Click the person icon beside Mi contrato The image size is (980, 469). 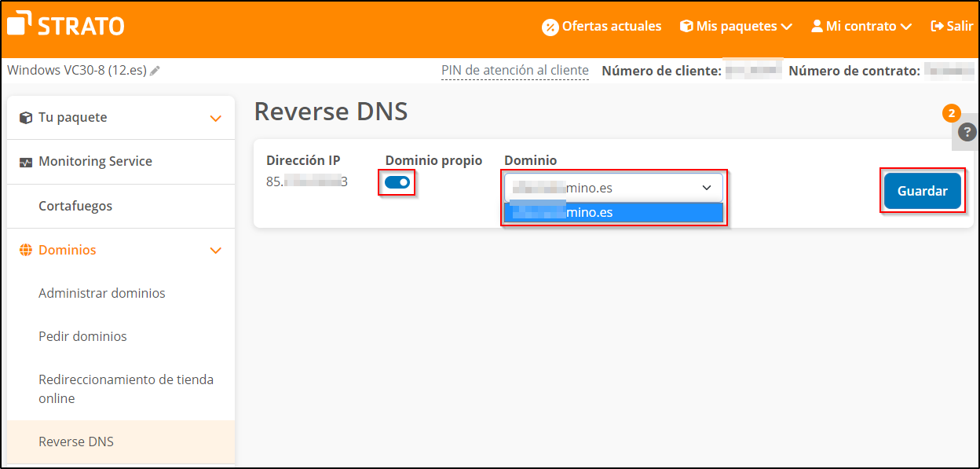[817, 26]
